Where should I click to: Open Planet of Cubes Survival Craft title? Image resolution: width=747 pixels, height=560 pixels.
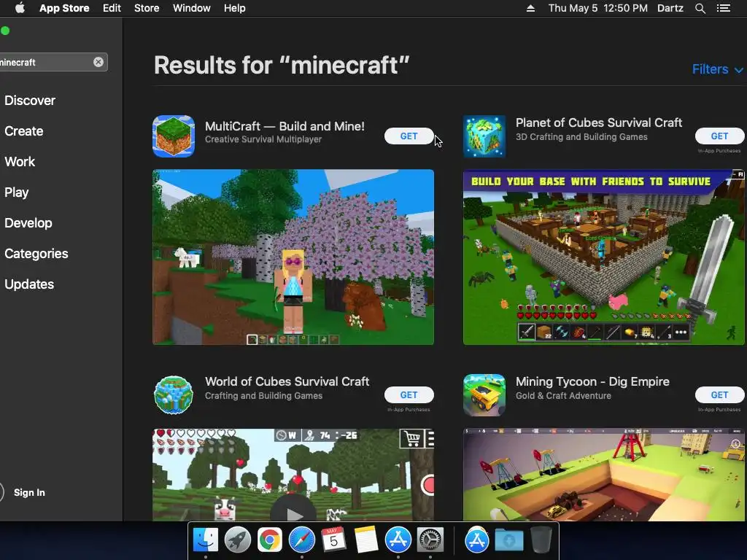point(599,122)
